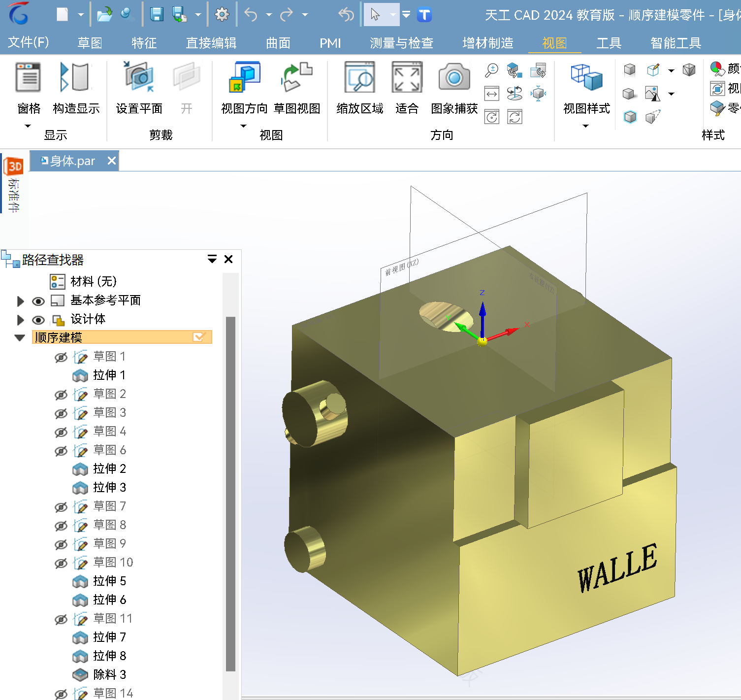
Task: Show hidden 草图 11 sketch
Action: [x=61, y=619]
